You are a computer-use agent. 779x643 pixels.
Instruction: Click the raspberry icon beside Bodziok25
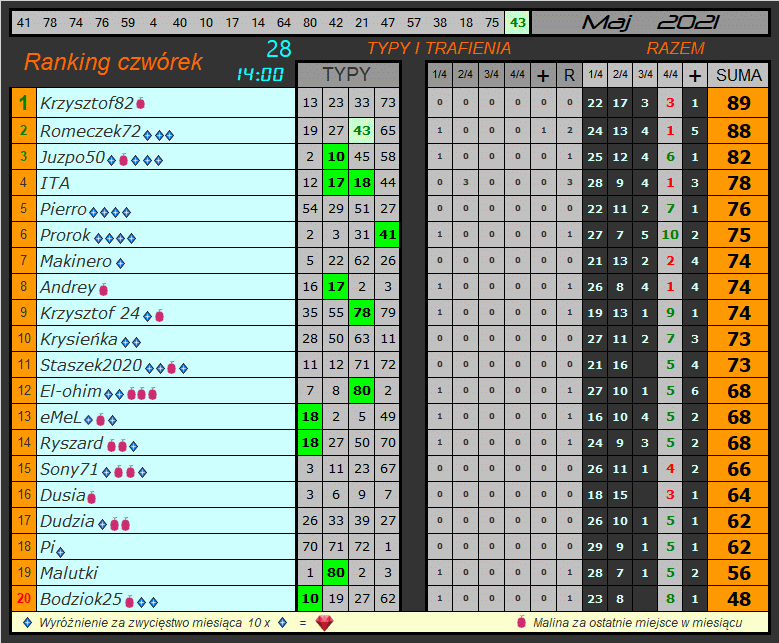(x=130, y=602)
